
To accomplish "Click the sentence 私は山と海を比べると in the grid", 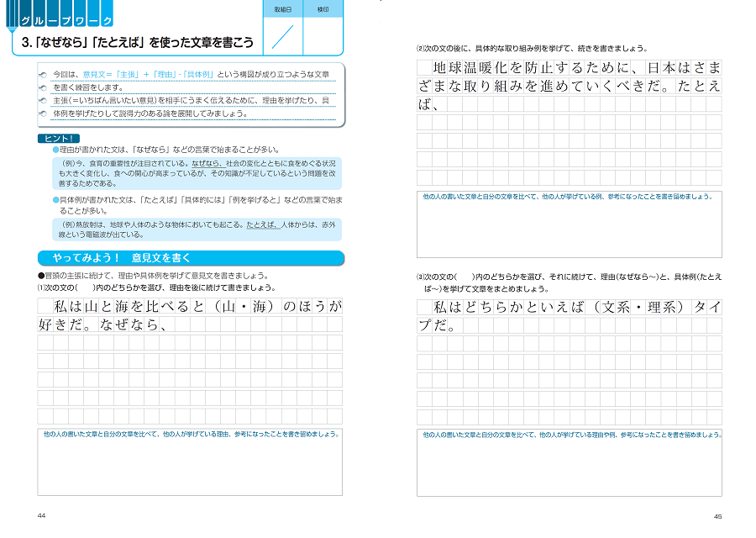I will click(x=129, y=306).
